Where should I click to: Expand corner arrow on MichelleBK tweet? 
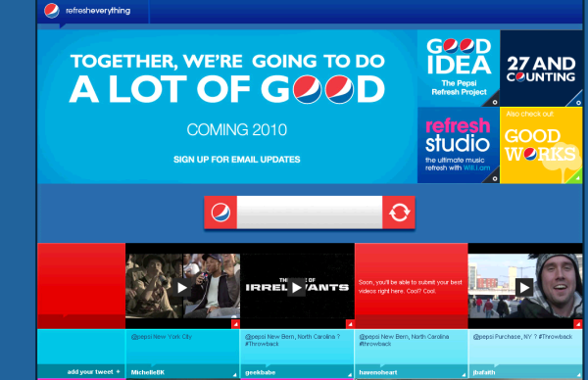coord(235,374)
